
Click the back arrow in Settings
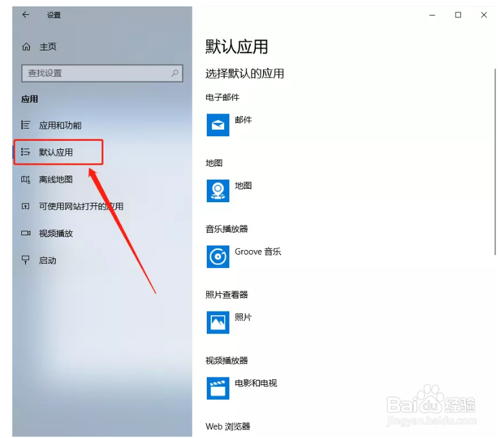pos(26,15)
